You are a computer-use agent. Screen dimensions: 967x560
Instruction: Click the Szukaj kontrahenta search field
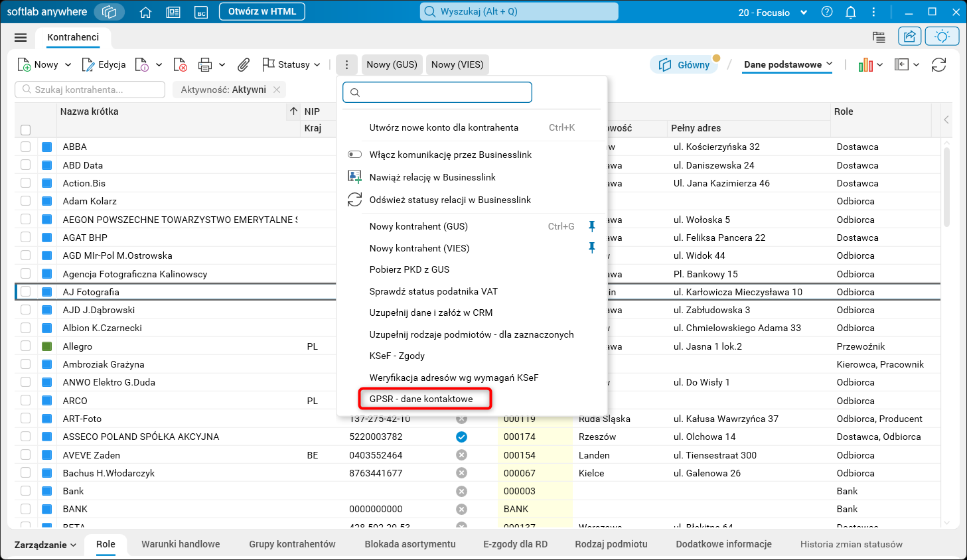click(x=90, y=90)
